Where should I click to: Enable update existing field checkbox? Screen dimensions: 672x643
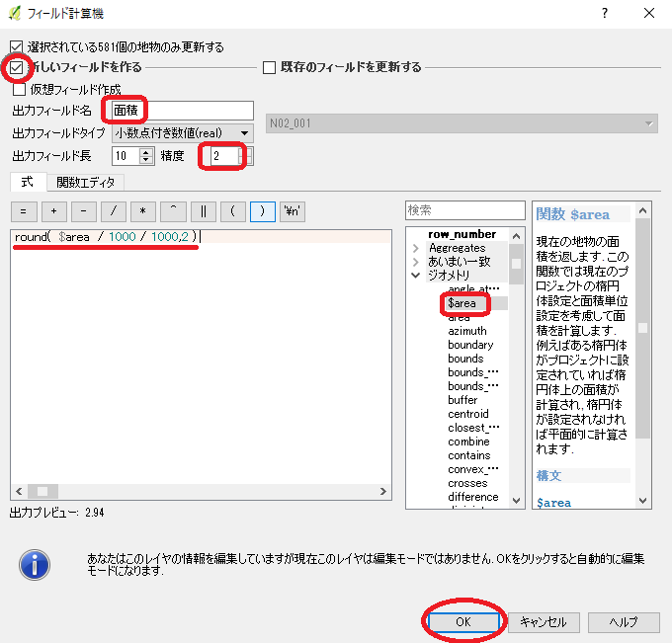coord(269,67)
